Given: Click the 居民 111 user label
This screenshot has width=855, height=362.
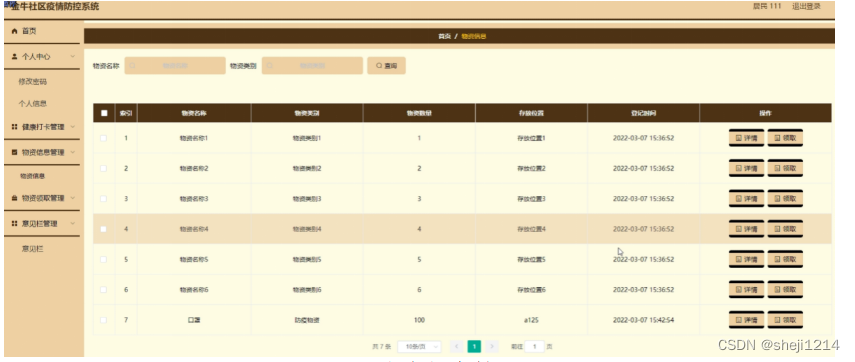Looking at the screenshot, I should (767, 7).
